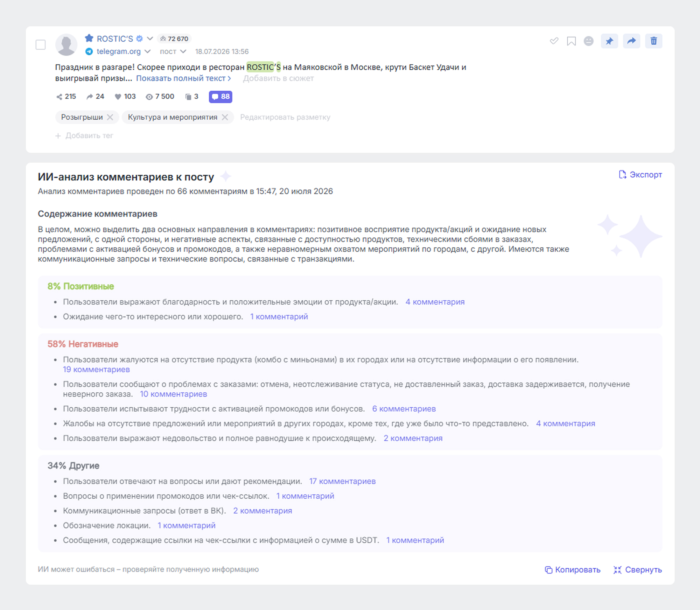Mark post as processed with checkmark icon

point(554,41)
